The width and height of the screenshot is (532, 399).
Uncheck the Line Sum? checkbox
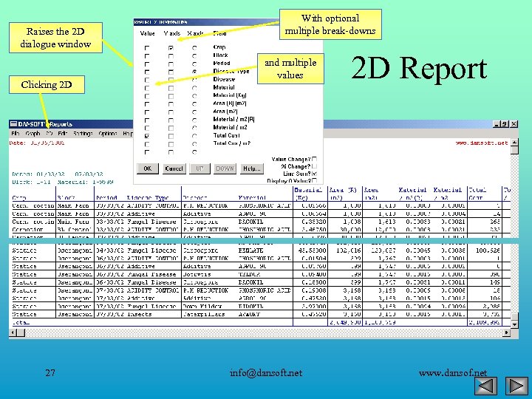(315, 174)
